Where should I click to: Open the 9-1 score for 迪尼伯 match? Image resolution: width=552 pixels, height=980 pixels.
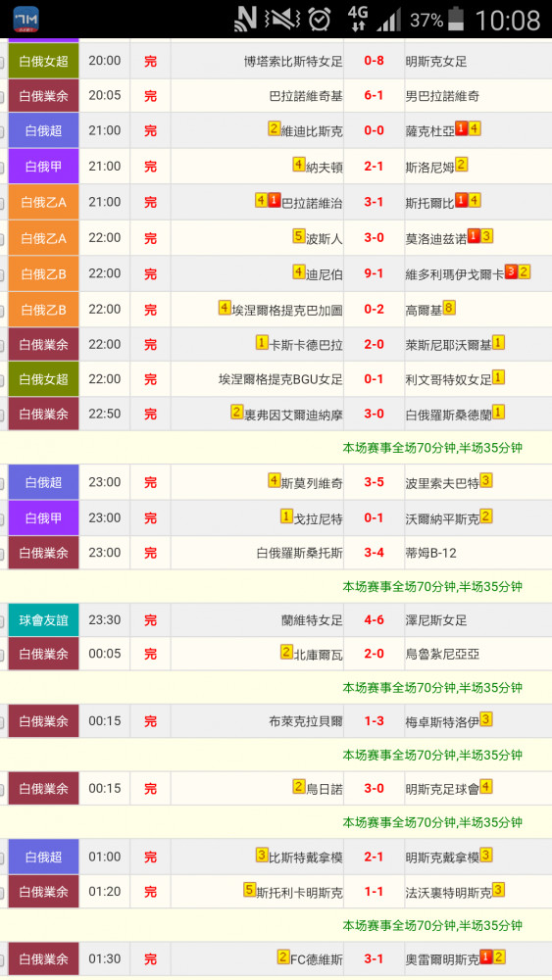tap(374, 273)
